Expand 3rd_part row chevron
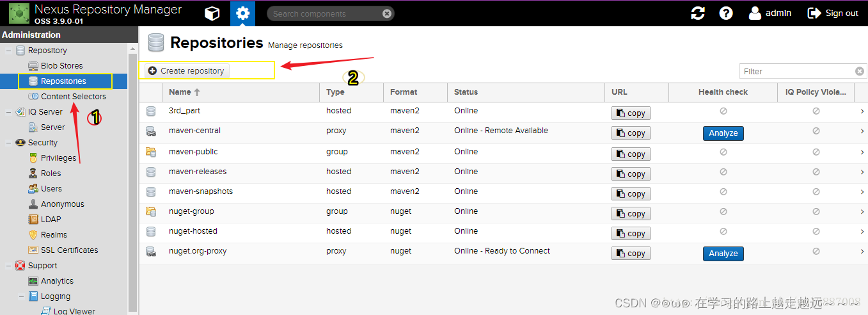 tap(862, 111)
